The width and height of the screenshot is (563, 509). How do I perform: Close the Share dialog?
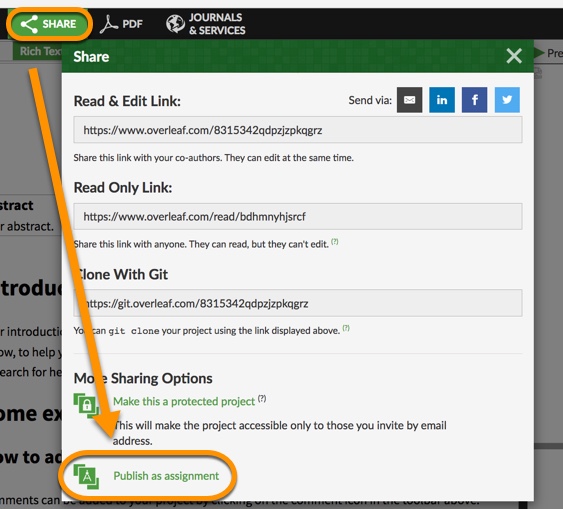[x=514, y=56]
